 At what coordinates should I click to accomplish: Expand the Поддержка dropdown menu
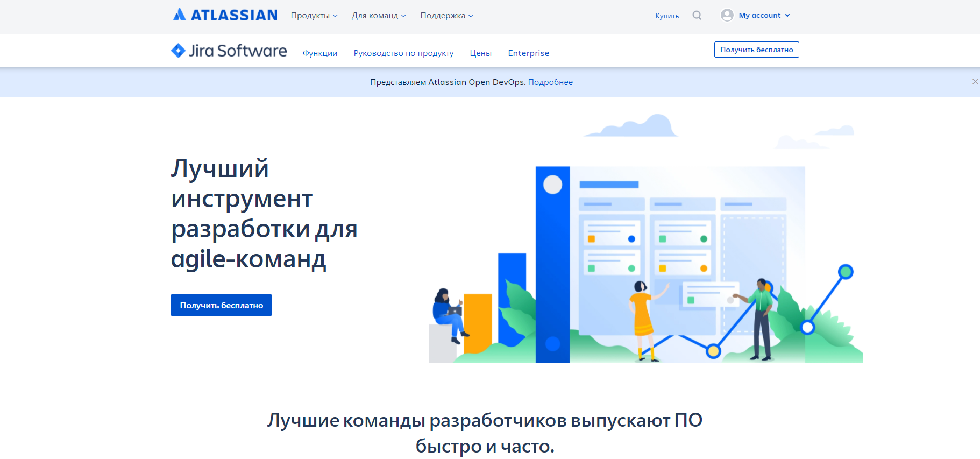446,16
